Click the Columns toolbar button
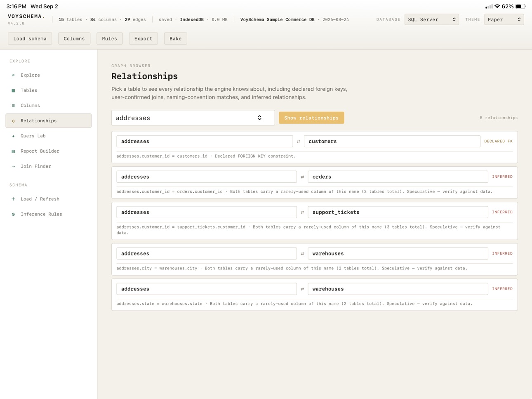 (x=74, y=38)
